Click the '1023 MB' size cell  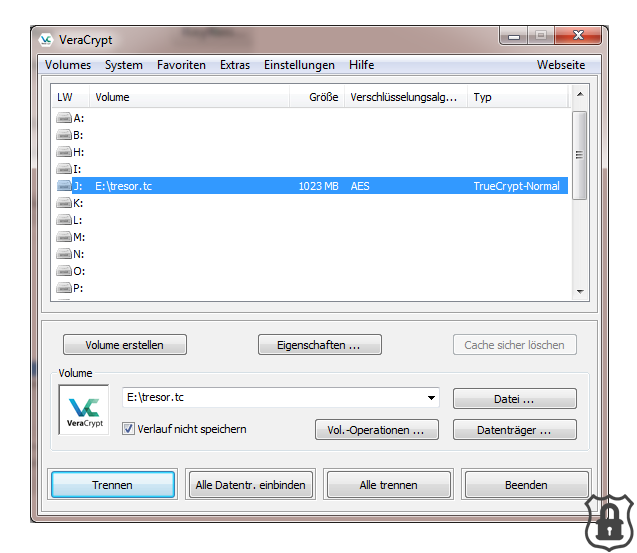(318, 186)
